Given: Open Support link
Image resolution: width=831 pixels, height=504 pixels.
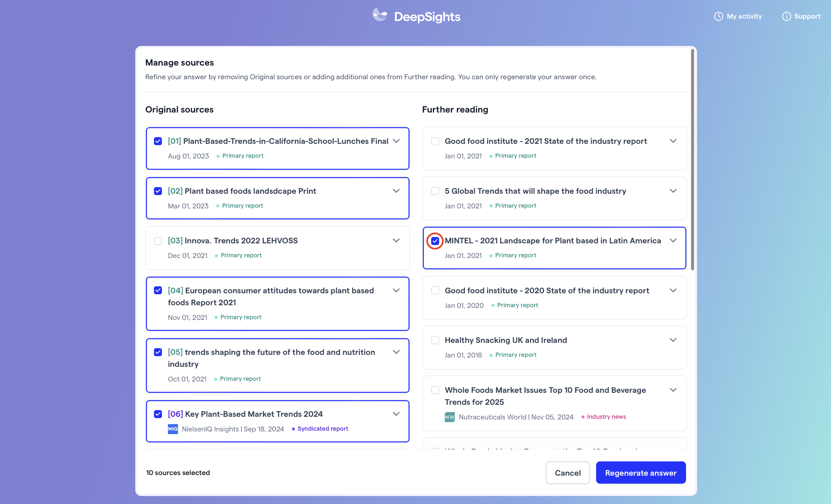Looking at the screenshot, I should click(x=801, y=16).
